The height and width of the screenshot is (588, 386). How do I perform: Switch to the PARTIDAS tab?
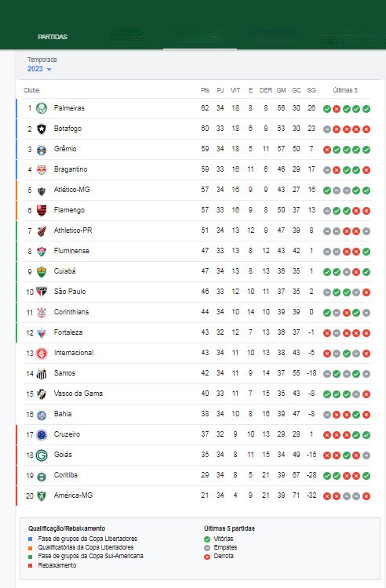click(x=53, y=37)
